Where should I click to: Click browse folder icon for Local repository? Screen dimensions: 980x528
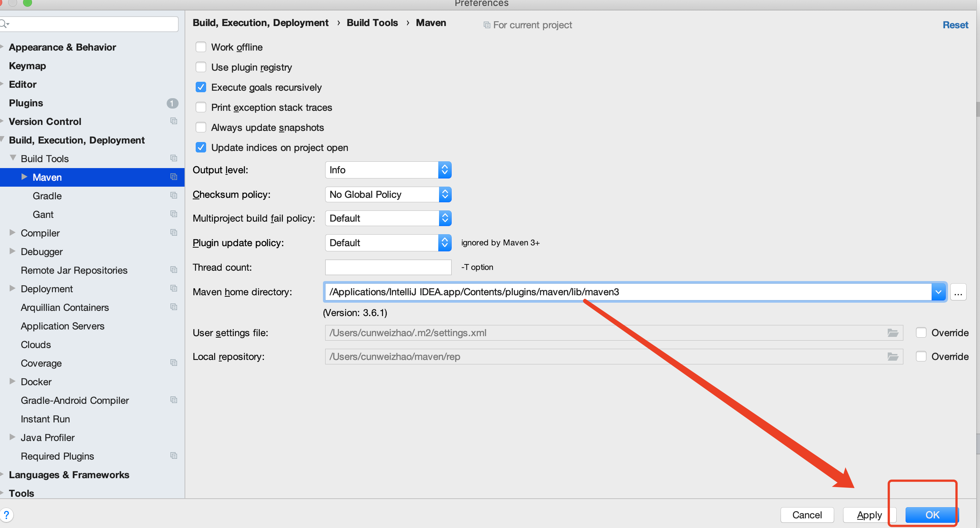click(x=893, y=357)
